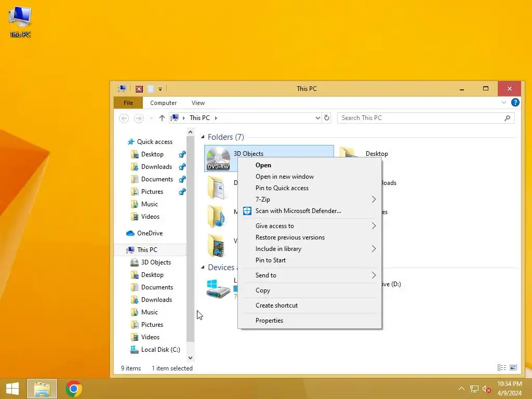532x399 pixels.
Task: Show hidden tray icons chevron
Action: pos(461,389)
